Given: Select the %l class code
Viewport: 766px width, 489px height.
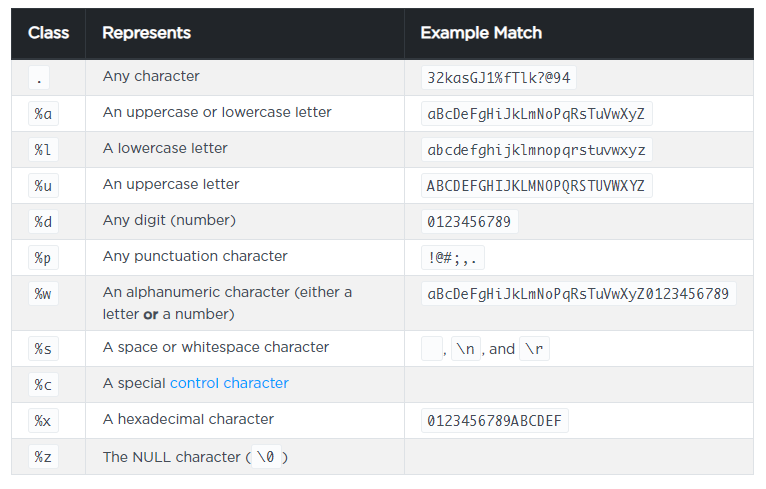Looking at the screenshot, I should click(43, 149).
